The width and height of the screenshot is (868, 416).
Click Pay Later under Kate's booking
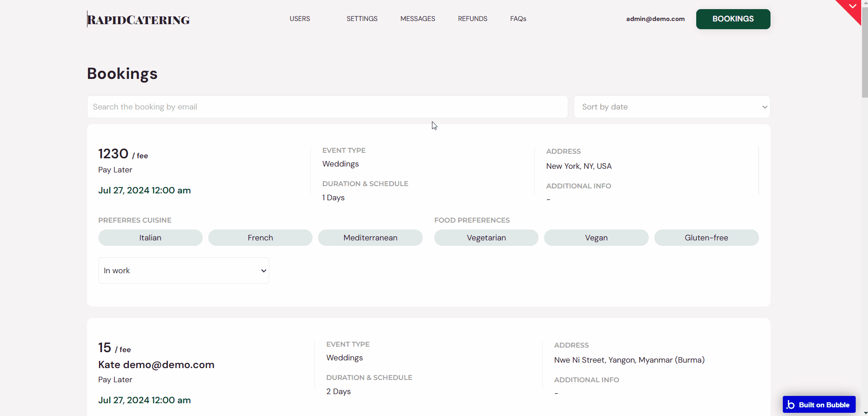pos(115,380)
